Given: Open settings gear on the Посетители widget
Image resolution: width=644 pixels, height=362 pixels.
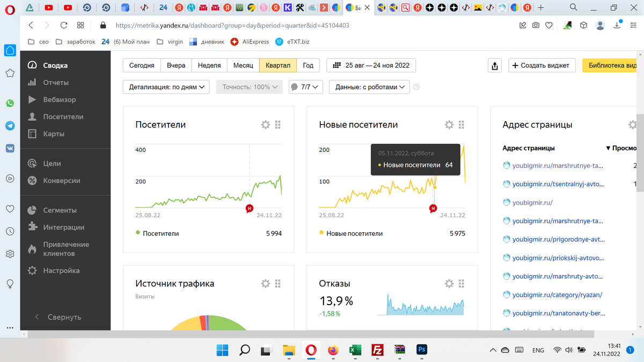Looking at the screenshot, I should point(265,124).
